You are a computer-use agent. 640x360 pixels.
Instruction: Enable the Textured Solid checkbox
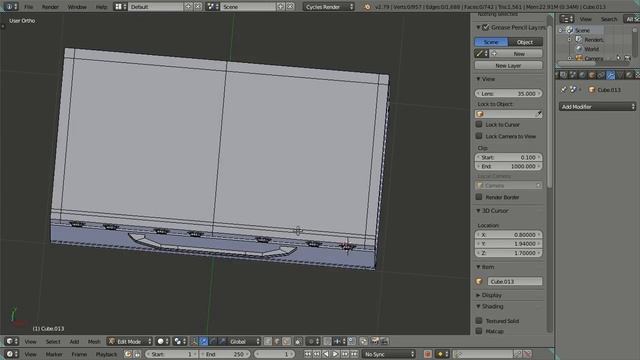tap(479, 320)
